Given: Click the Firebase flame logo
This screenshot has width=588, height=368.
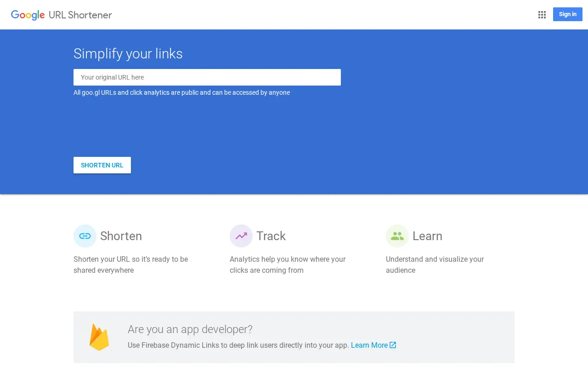Looking at the screenshot, I should tap(99, 337).
